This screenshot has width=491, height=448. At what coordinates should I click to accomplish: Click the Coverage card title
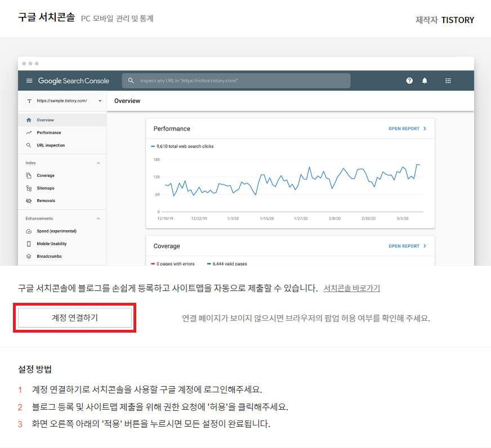point(167,246)
